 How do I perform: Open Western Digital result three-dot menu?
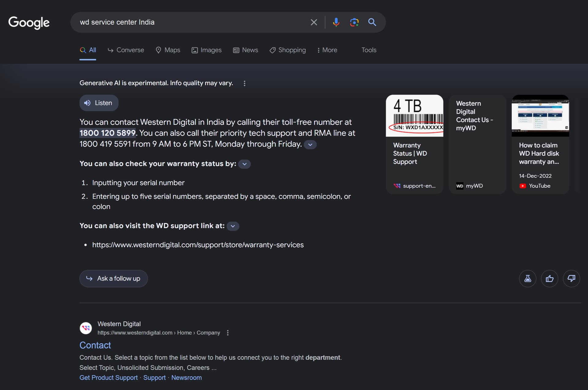228,333
